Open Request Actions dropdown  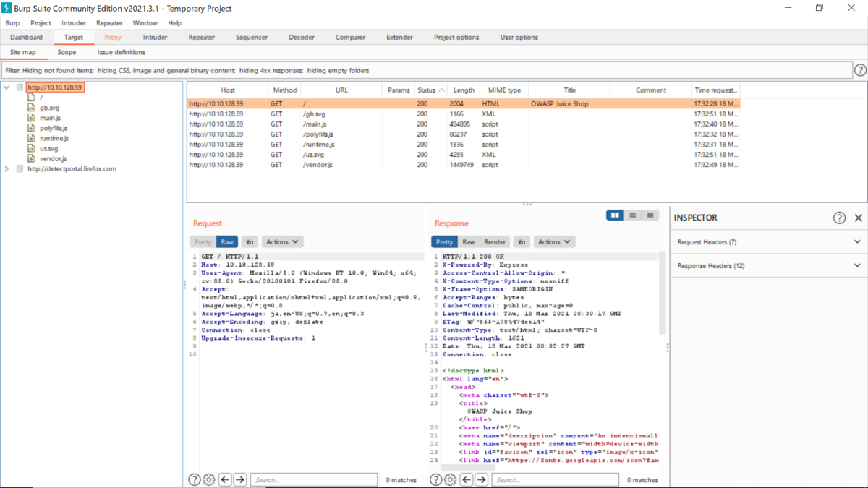pyautogui.click(x=282, y=242)
